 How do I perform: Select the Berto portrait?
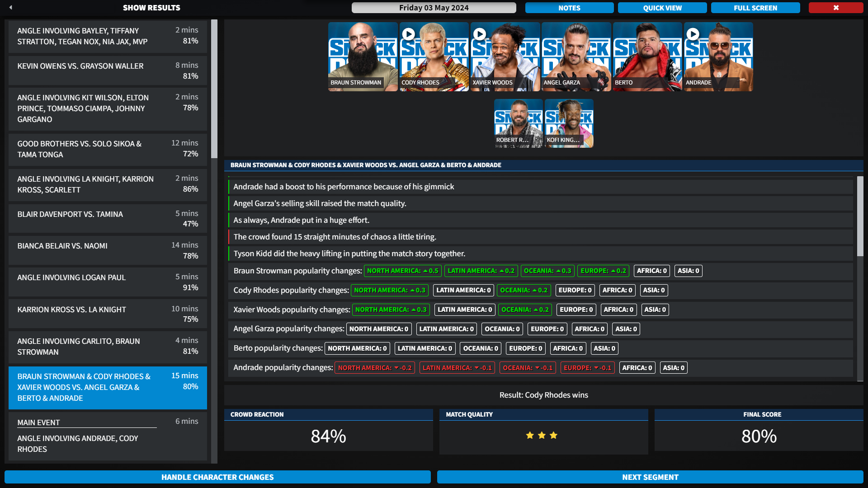pyautogui.click(x=647, y=56)
